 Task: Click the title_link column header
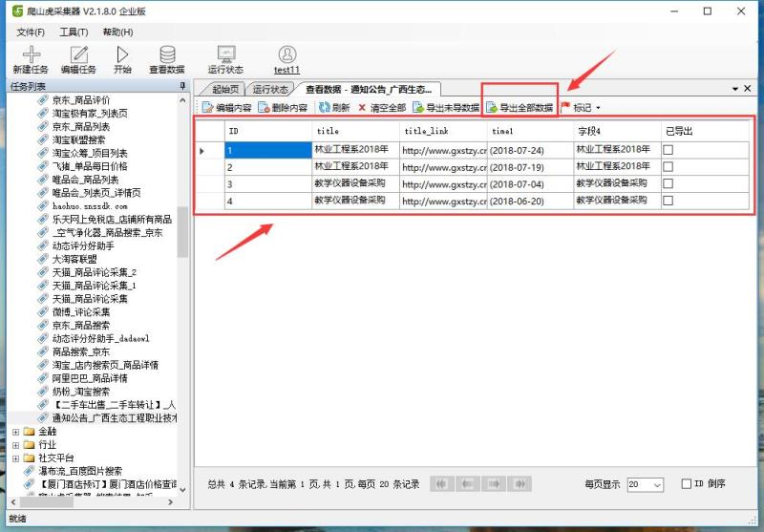[443, 131]
